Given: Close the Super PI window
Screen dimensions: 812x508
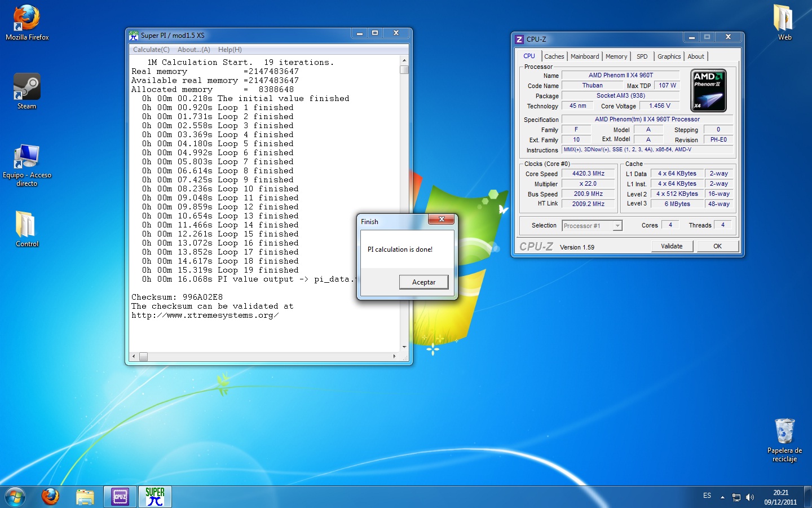Looking at the screenshot, I should 396,33.
